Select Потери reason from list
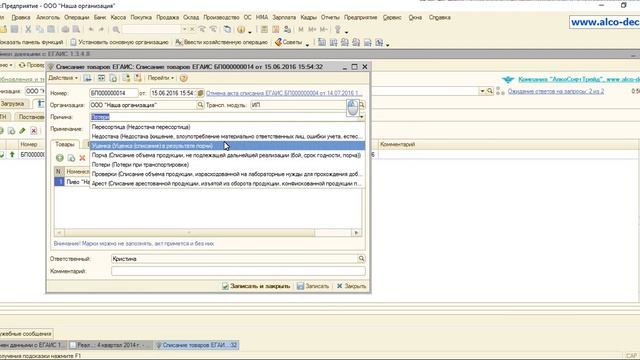The width and height of the screenshot is (640, 360). tap(227, 164)
